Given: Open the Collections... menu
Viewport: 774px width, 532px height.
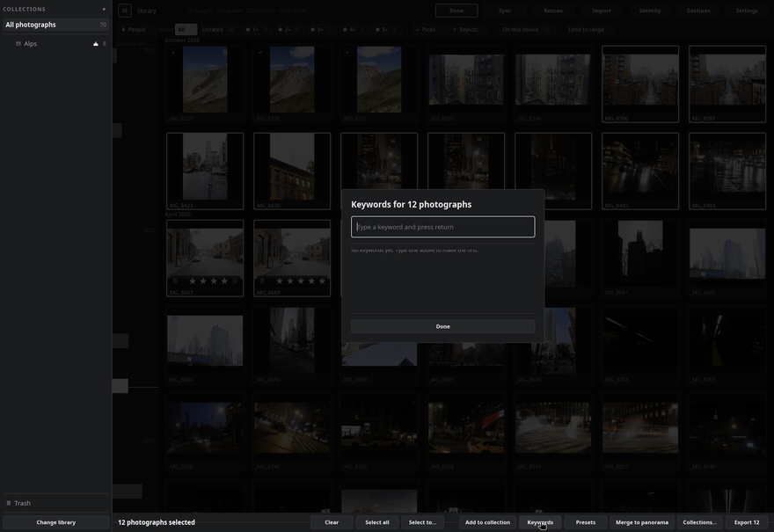Looking at the screenshot, I should pyautogui.click(x=699, y=522).
